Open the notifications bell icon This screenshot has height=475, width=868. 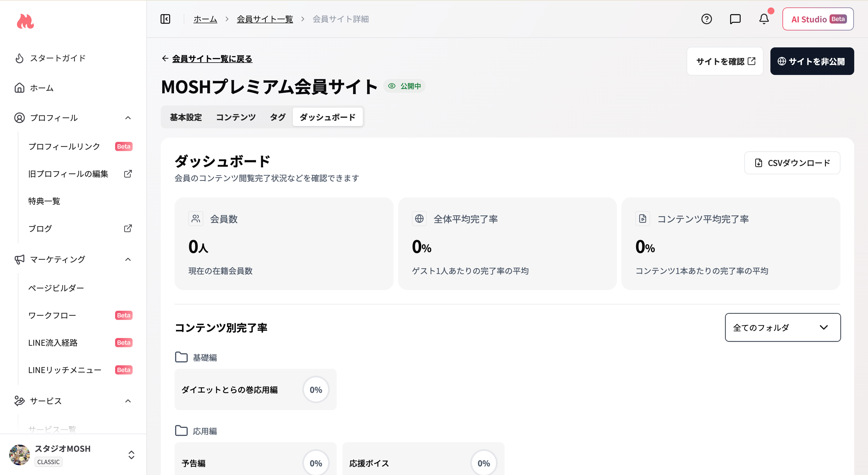click(x=764, y=19)
